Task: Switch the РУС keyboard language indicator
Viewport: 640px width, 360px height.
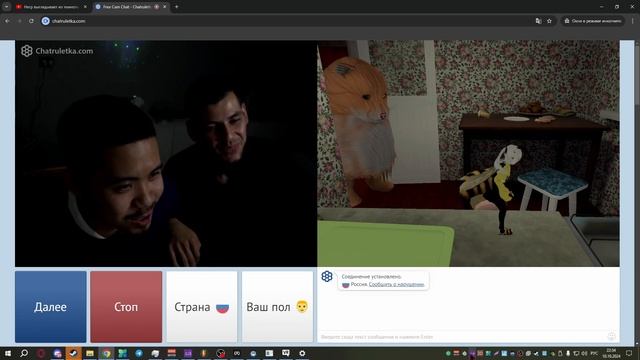Action: tap(594, 353)
